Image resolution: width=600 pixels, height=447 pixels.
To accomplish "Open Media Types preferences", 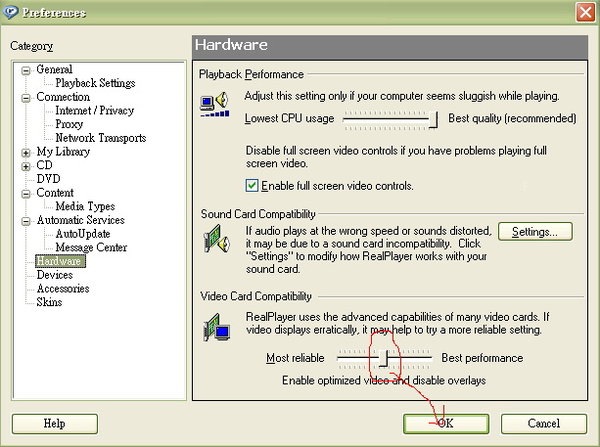I will point(85,206).
